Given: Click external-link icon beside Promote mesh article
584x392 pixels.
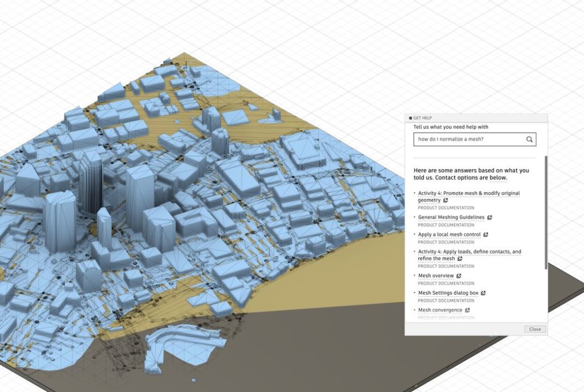Looking at the screenshot, I should click(x=445, y=201).
